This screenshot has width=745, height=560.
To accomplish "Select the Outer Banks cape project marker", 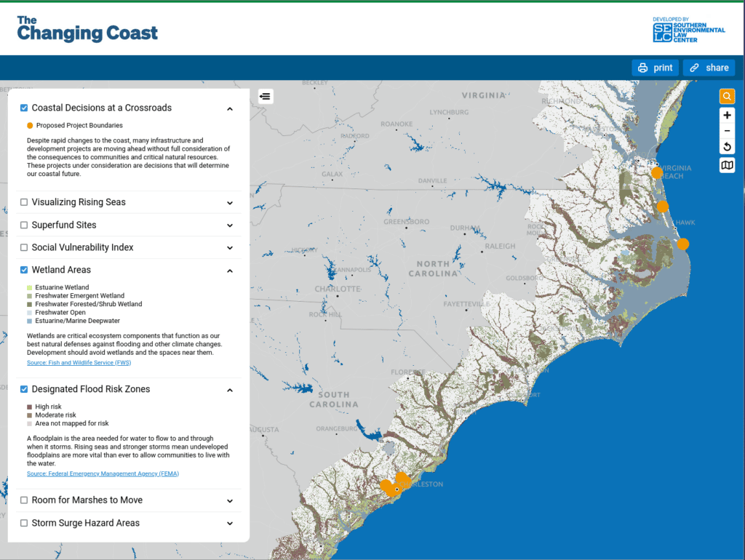I will (682, 244).
